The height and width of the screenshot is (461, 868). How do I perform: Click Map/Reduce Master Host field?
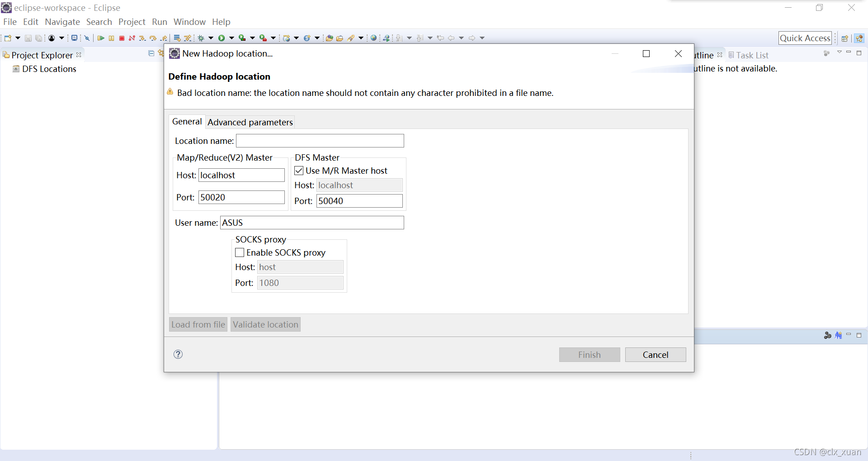[x=241, y=175]
